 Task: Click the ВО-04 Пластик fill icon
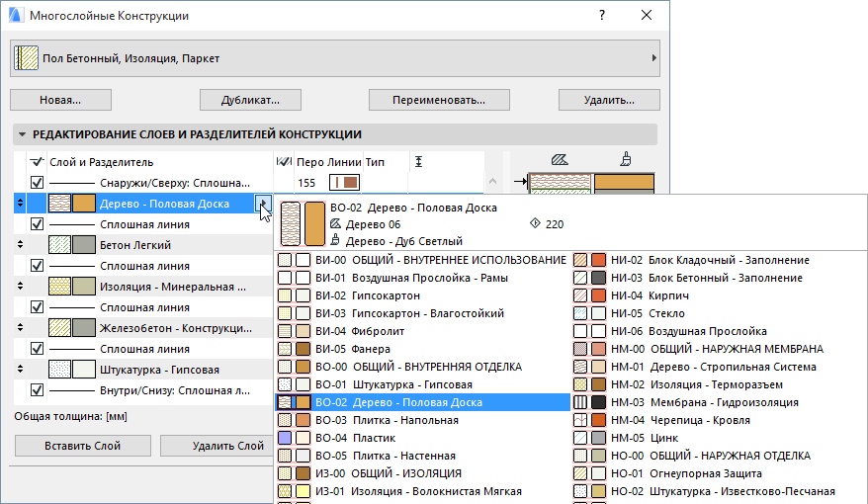click(x=285, y=438)
